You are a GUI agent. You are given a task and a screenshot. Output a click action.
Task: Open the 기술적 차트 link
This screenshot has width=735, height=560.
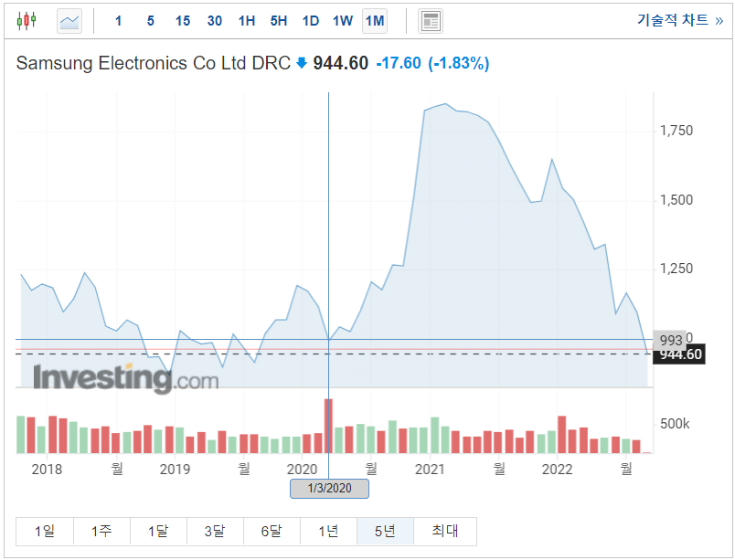click(679, 20)
